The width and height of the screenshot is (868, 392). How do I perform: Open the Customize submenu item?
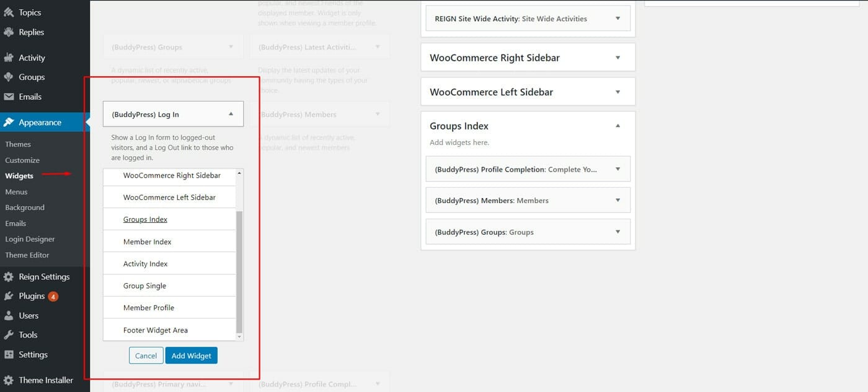(x=22, y=160)
